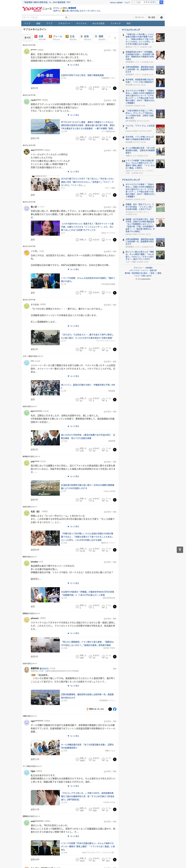Click the back-to-top arrow button
Image resolution: width=186 pixels, height=868 pixels.
180,550
